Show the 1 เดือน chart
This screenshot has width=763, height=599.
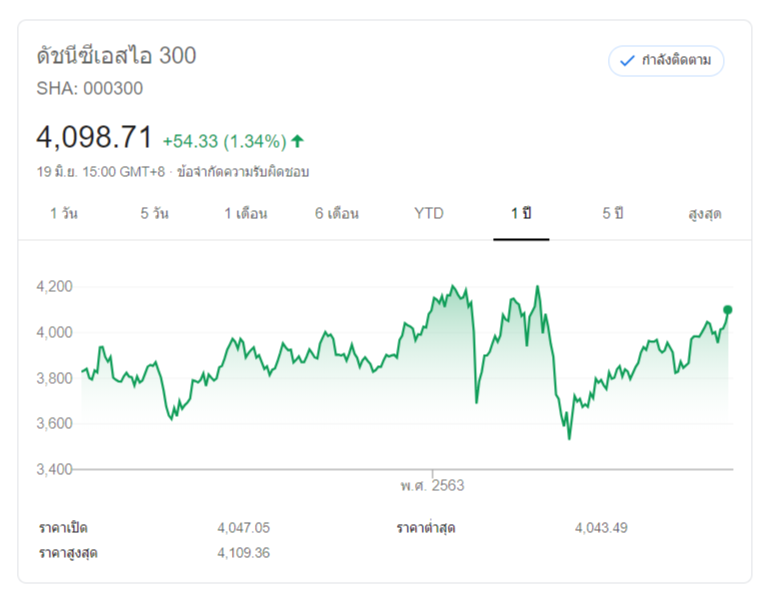pyautogui.click(x=246, y=214)
